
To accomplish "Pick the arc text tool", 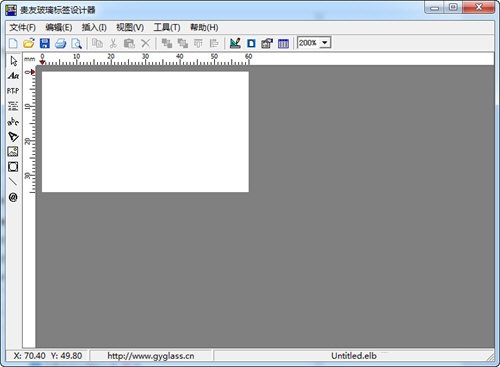I will coord(13,122).
